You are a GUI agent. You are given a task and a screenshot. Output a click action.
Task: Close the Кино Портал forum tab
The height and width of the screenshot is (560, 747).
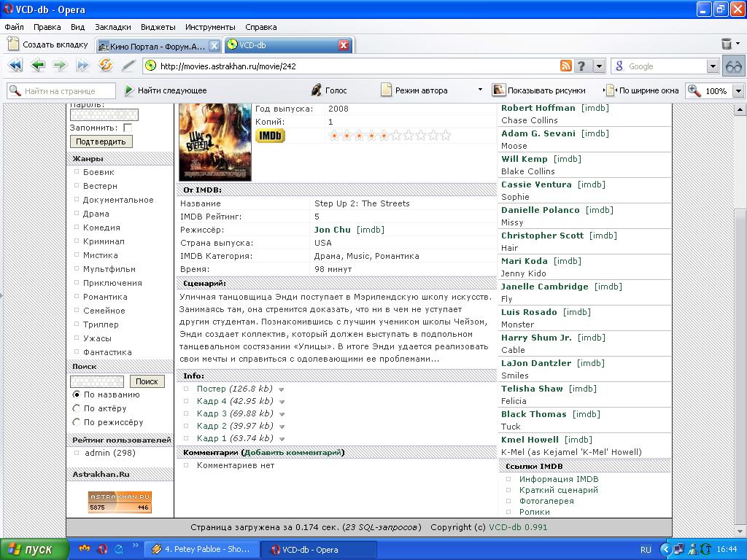tap(214, 46)
